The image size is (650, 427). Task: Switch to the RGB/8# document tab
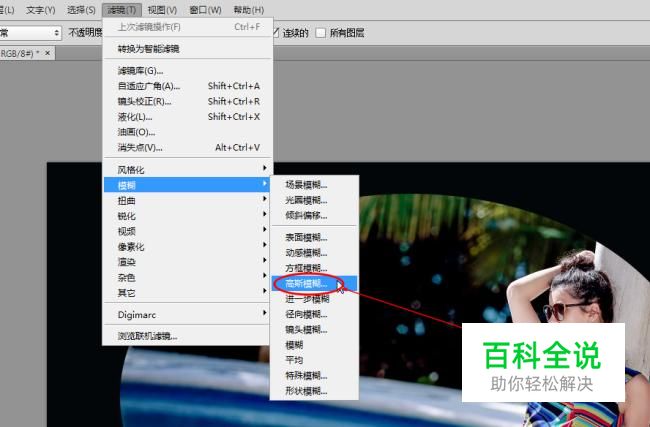20,53
